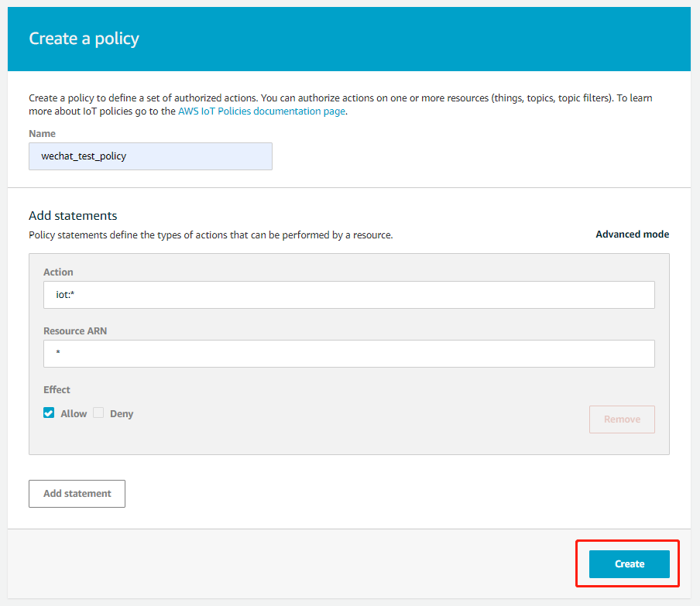Viewport: 700px width, 606px height.
Task: Switch to Advanced mode
Action: (632, 235)
